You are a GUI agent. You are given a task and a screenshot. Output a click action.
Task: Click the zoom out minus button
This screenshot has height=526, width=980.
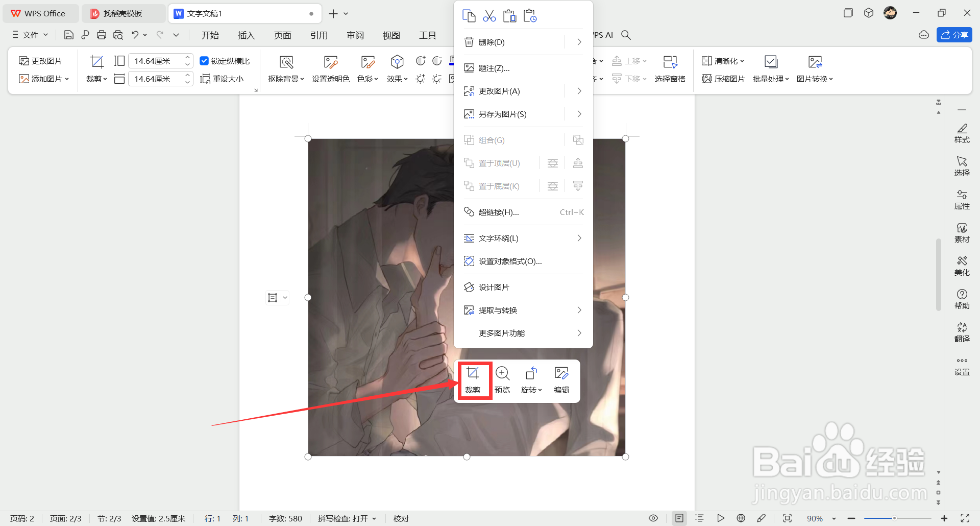pos(851,518)
